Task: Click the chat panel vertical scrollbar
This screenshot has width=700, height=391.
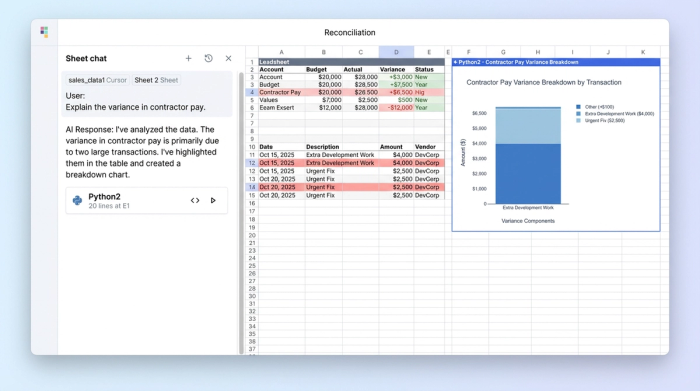Action: tap(242, 212)
